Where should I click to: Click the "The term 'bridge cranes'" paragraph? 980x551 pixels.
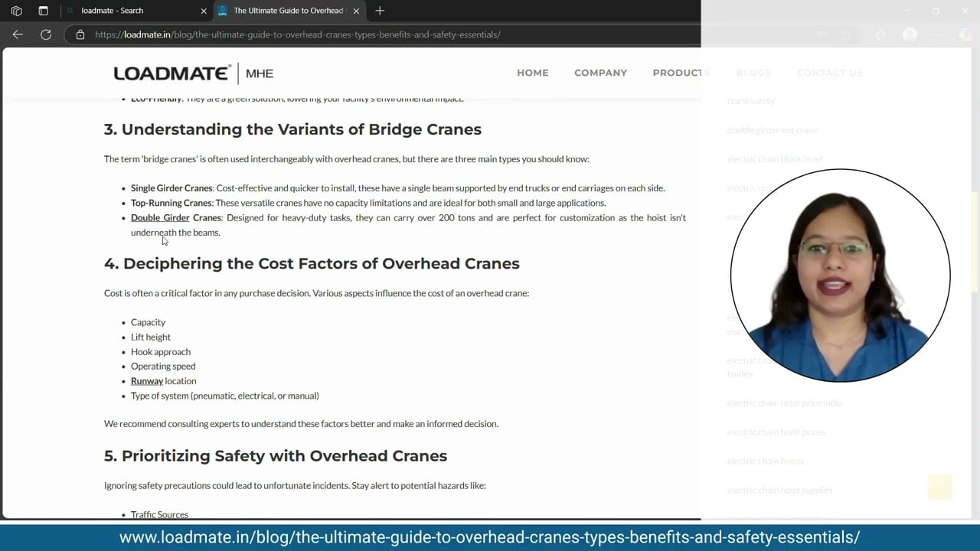click(347, 159)
